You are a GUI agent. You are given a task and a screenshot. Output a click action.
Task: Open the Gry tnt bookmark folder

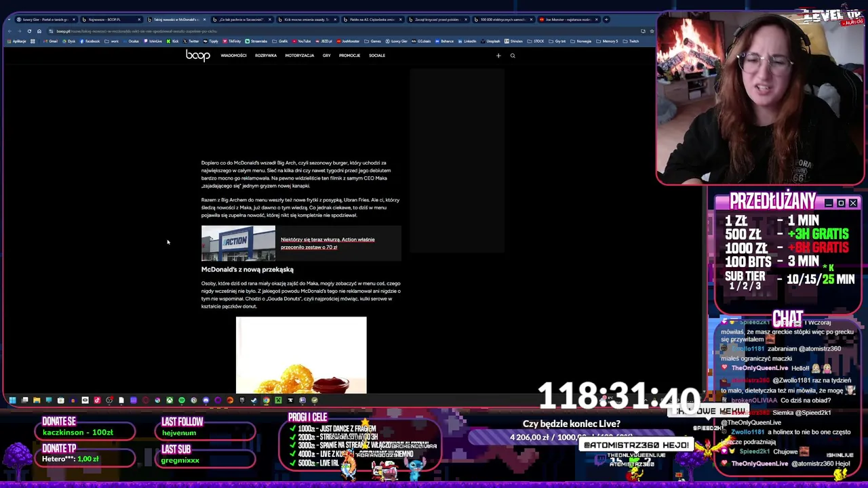[557, 41]
